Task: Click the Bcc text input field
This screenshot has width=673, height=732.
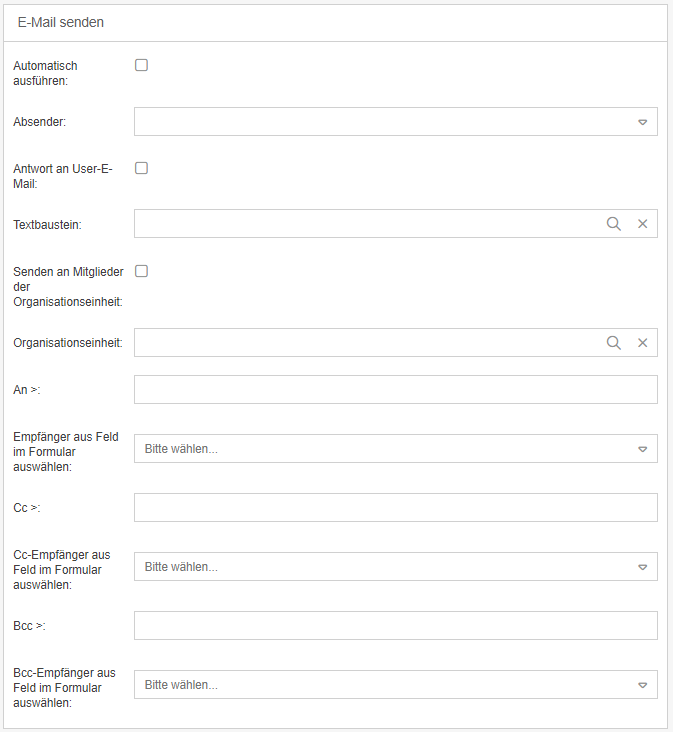Action: click(395, 626)
